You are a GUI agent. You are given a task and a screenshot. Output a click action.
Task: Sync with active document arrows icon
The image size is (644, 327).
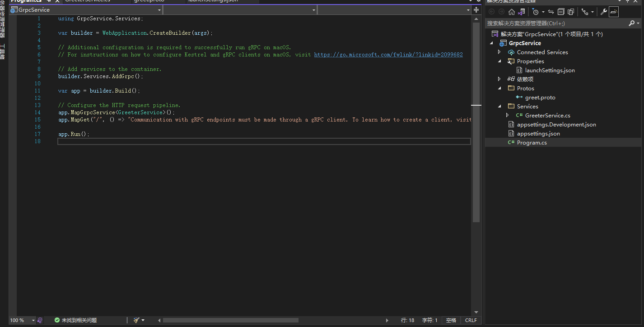551,12
